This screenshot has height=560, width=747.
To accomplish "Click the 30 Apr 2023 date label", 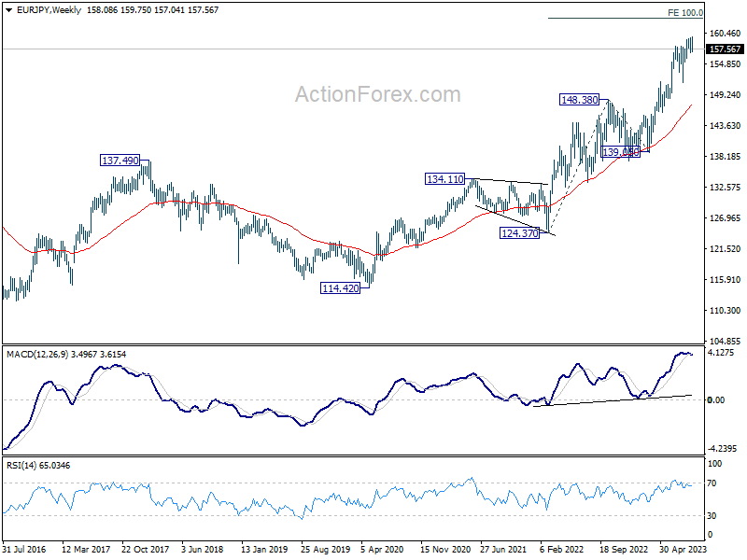I will [683, 550].
